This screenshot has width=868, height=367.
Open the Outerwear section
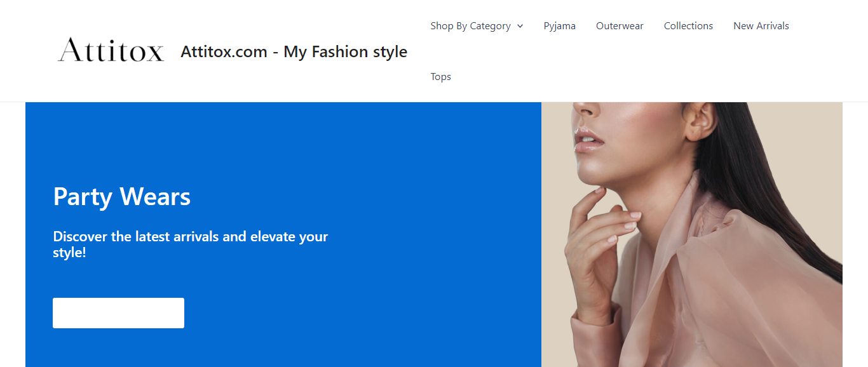(620, 26)
